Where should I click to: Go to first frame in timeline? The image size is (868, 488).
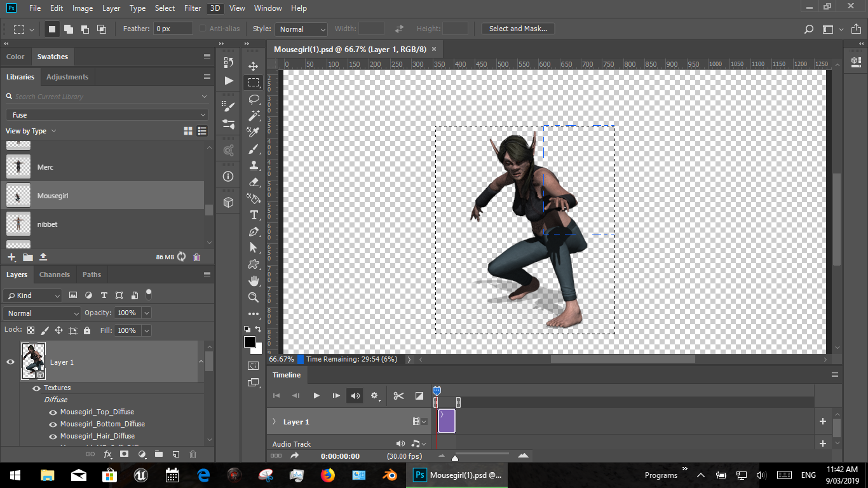click(x=276, y=396)
